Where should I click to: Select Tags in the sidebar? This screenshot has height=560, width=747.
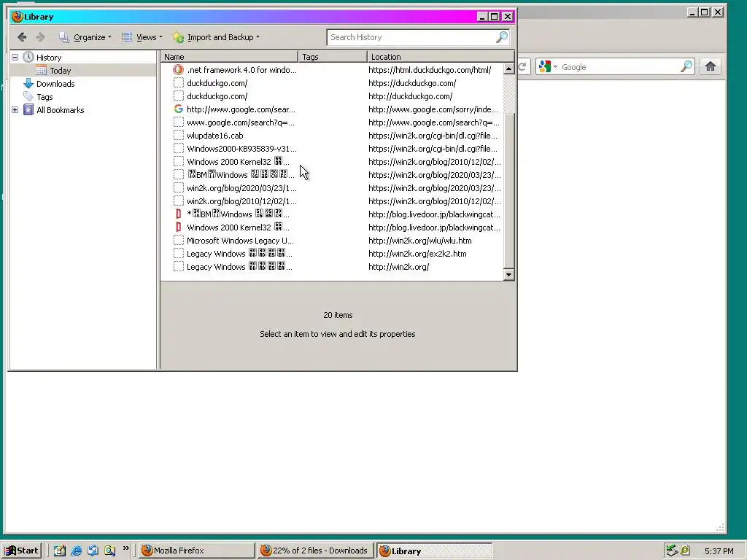coord(44,97)
